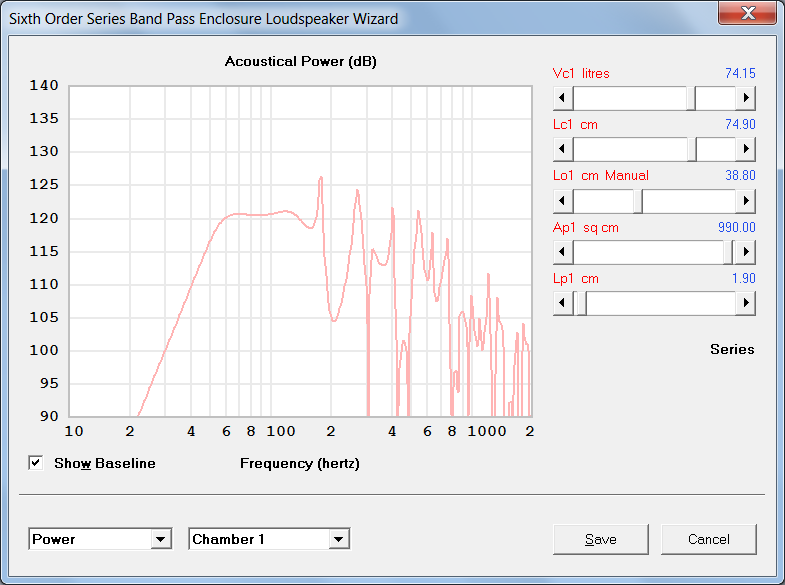The width and height of the screenshot is (785, 585).
Task: Click the Lc1 cm label
Action: tap(575, 125)
